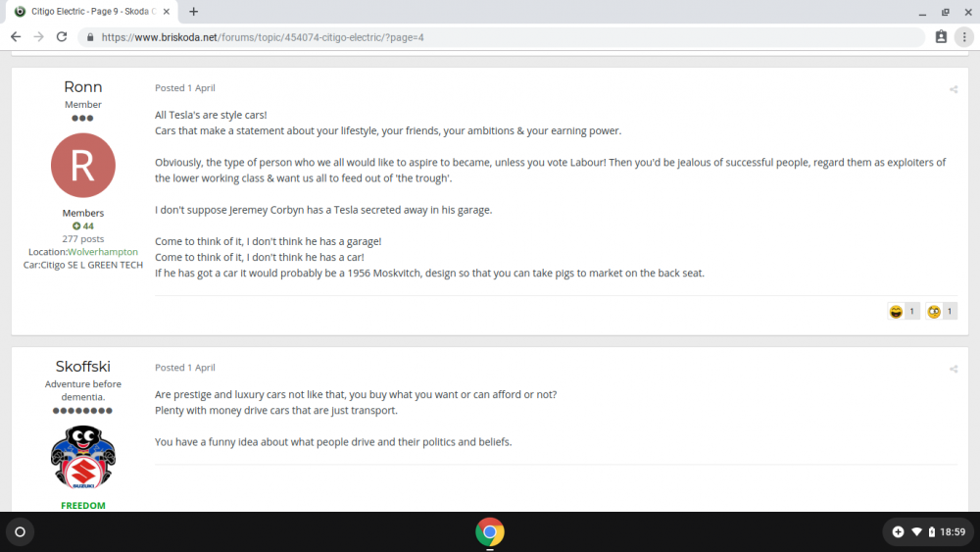Click the WiFi status icon in tray
980x552 pixels.
916,532
